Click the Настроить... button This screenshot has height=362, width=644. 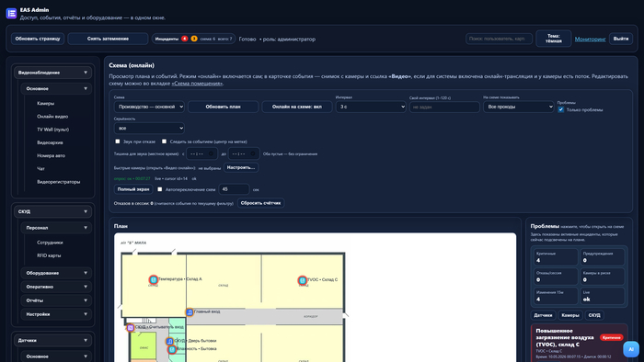[241, 167]
